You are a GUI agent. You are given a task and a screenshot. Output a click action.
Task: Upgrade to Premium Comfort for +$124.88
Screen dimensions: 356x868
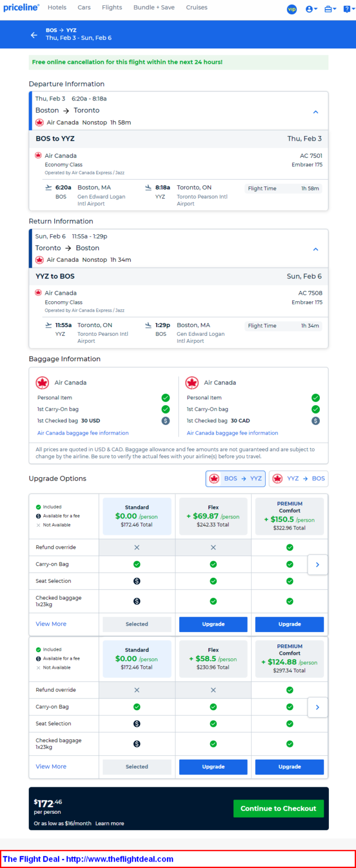pos(290,767)
